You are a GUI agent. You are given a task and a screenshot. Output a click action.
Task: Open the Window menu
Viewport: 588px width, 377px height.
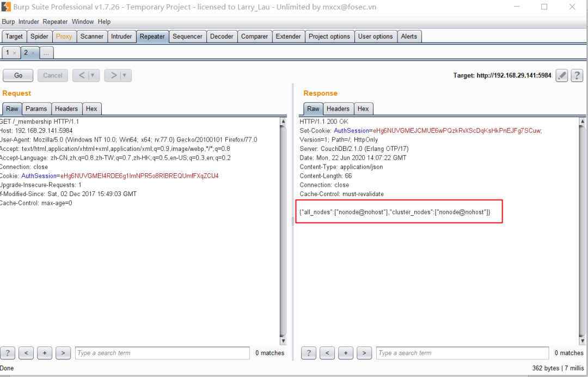pyautogui.click(x=83, y=22)
